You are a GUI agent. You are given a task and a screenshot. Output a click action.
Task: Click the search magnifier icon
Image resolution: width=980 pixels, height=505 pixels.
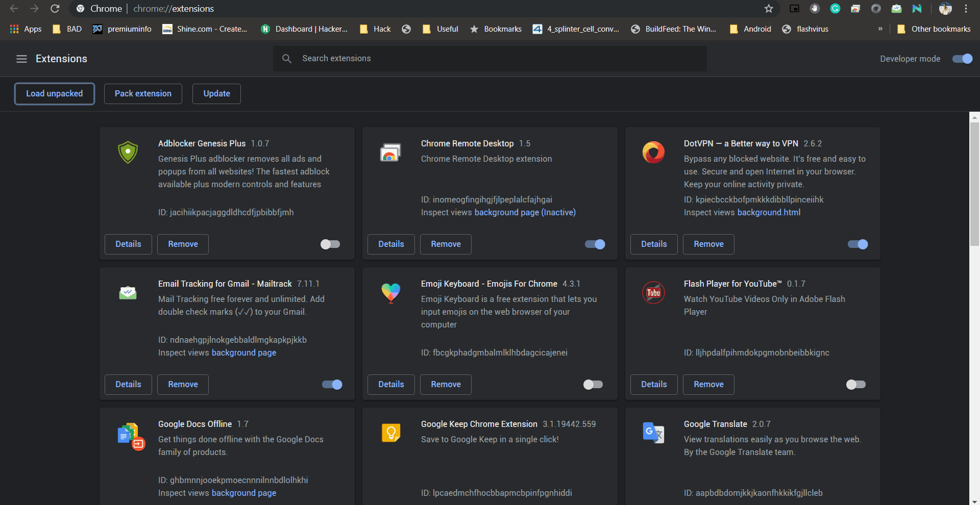[287, 59]
